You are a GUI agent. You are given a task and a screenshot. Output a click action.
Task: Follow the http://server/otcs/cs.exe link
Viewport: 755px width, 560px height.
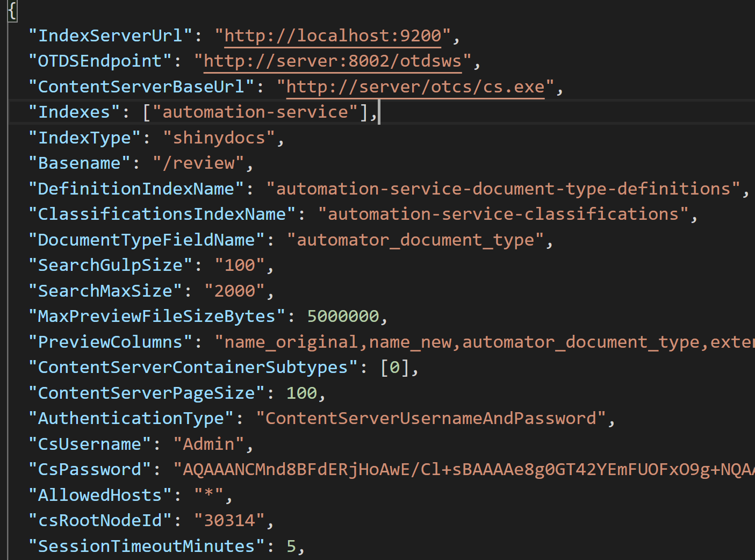(x=415, y=87)
